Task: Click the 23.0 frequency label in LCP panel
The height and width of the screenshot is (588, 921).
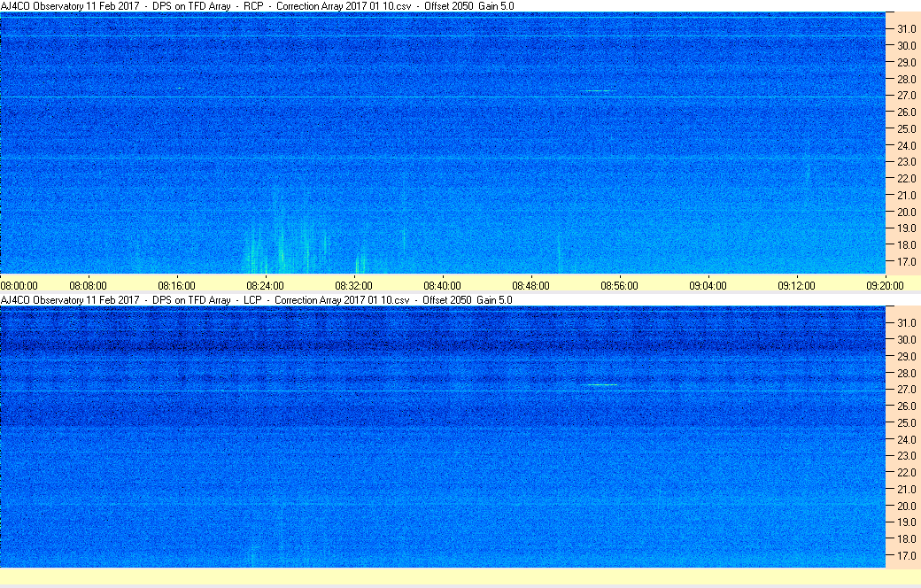Action: point(906,456)
